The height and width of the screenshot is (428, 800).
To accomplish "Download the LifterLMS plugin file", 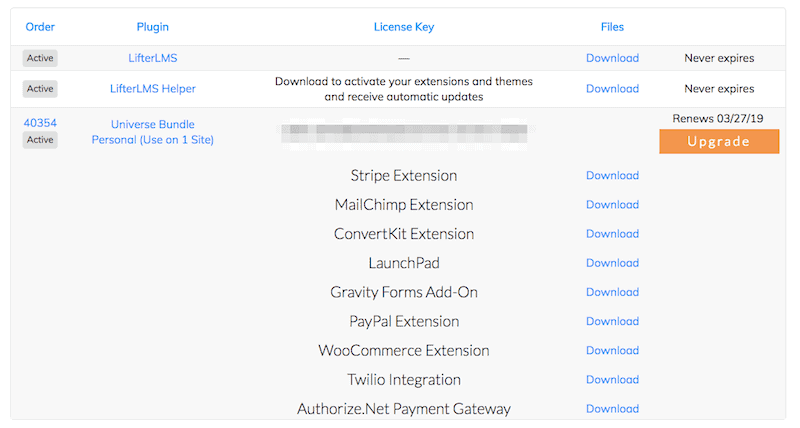I will (612, 58).
